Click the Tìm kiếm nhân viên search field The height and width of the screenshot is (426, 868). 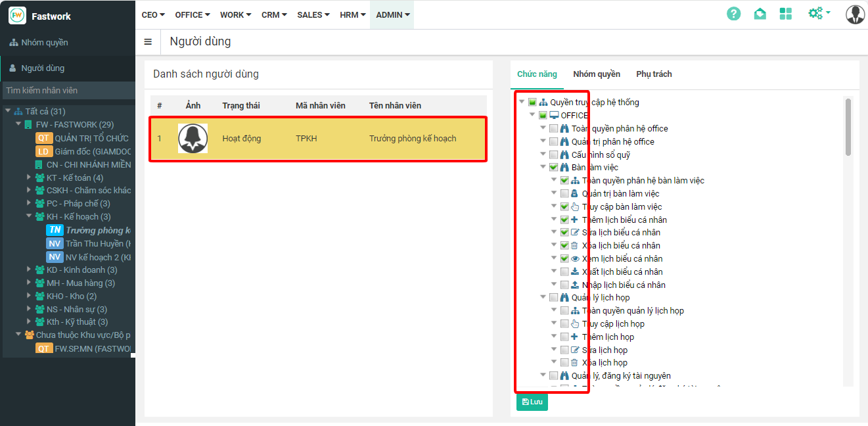point(67,90)
